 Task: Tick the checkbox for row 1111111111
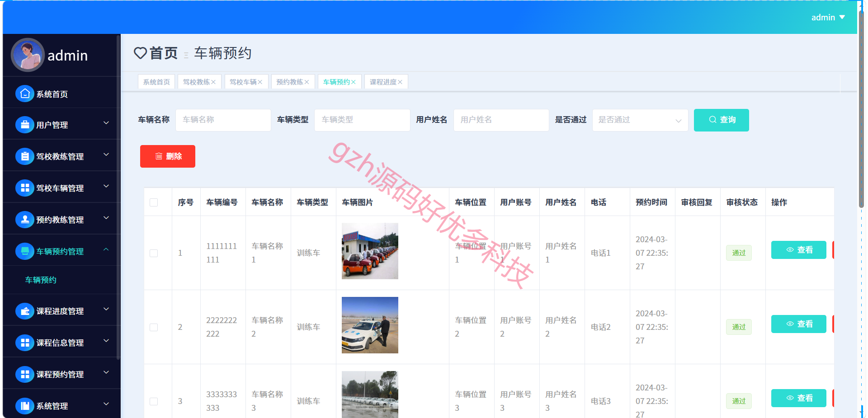154,253
